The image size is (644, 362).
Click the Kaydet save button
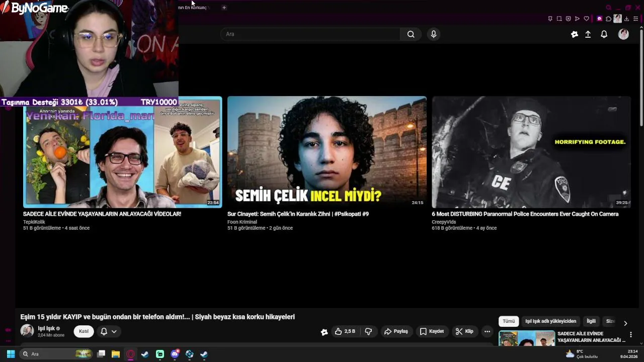click(432, 331)
